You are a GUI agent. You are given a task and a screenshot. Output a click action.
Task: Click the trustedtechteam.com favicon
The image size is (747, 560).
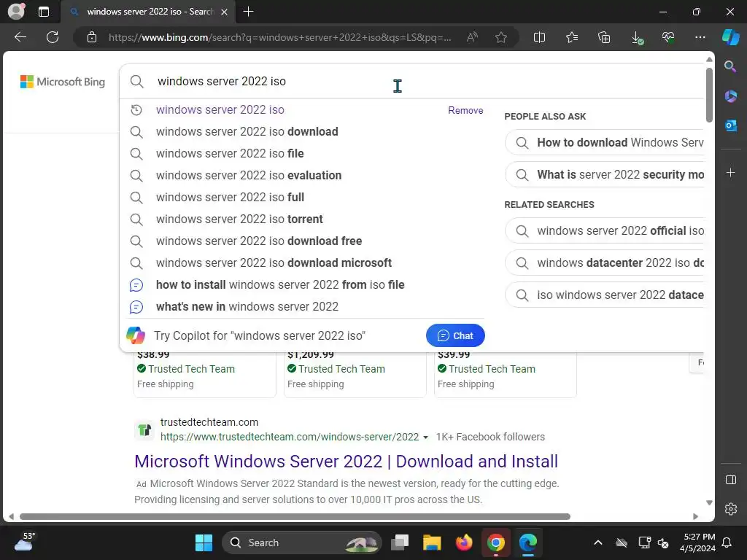click(144, 430)
